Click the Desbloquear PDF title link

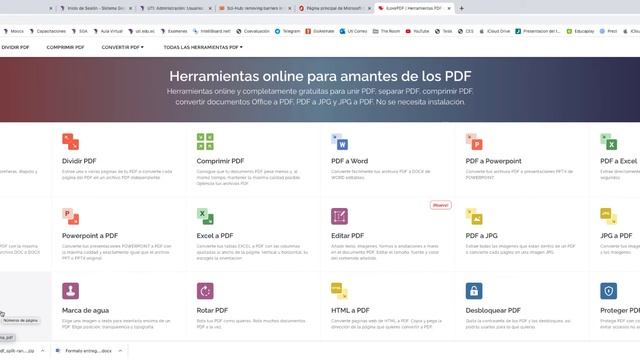point(493,311)
